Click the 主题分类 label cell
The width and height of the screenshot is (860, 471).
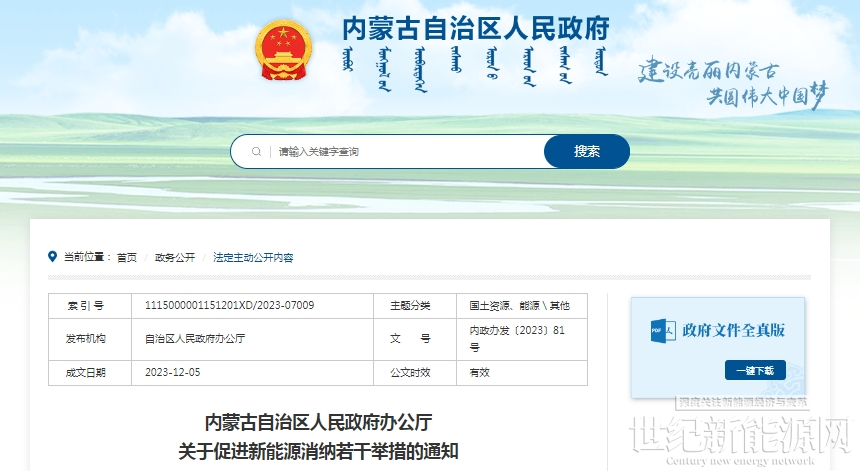coord(415,306)
